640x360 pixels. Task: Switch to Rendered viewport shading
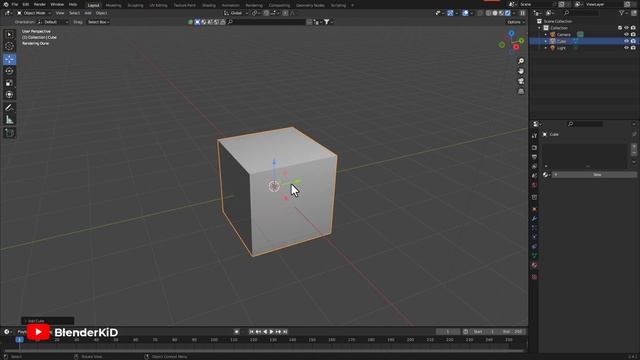click(507, 13)
